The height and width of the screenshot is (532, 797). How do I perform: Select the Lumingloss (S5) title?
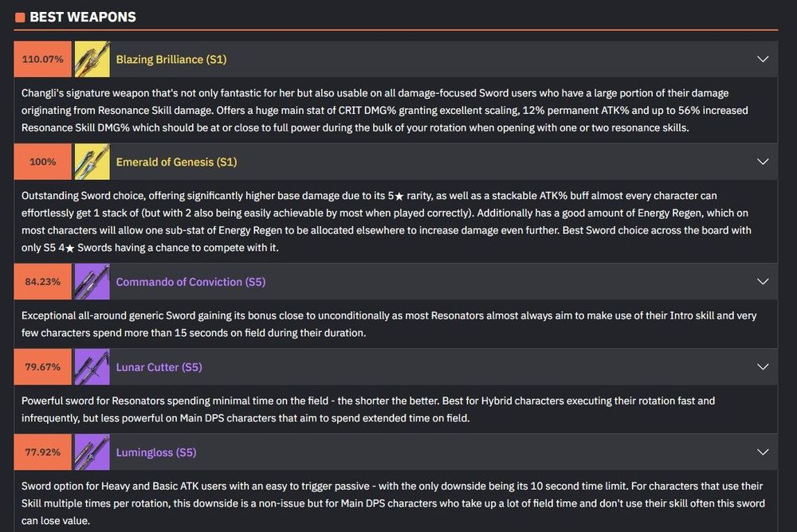coord(156,452)
